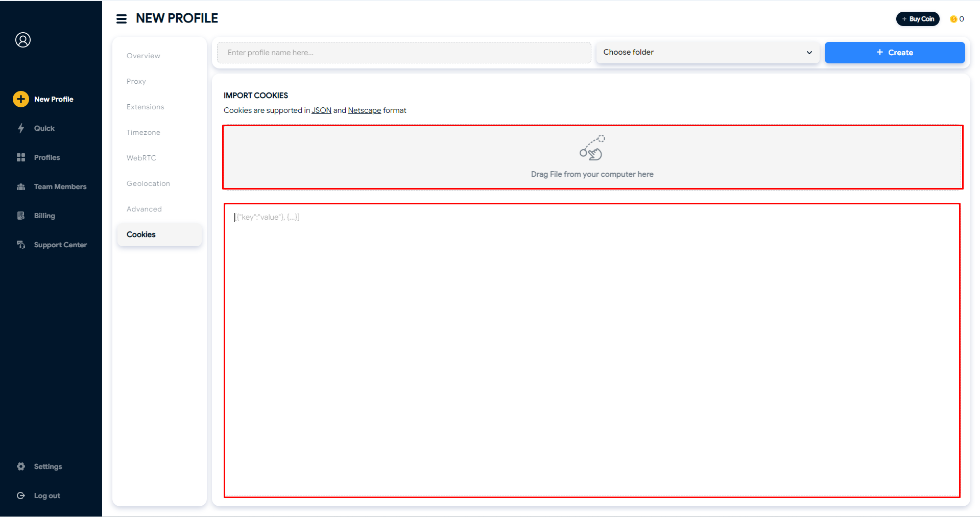Open Quick via the lightning bolt icon
This screenshot has height=517, width=980.
tap(21, 128)
